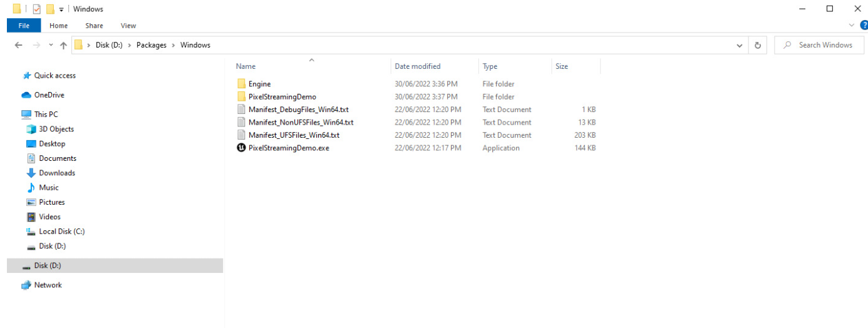868x328 pixels.
Task: Select highlighted Disk (D:) sidebar entry
Action: [x=115, y=265]
